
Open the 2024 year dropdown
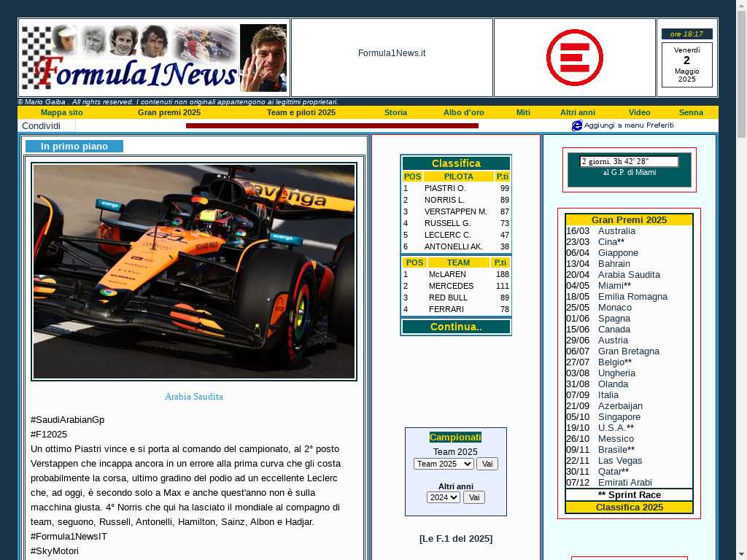(443, 497)
